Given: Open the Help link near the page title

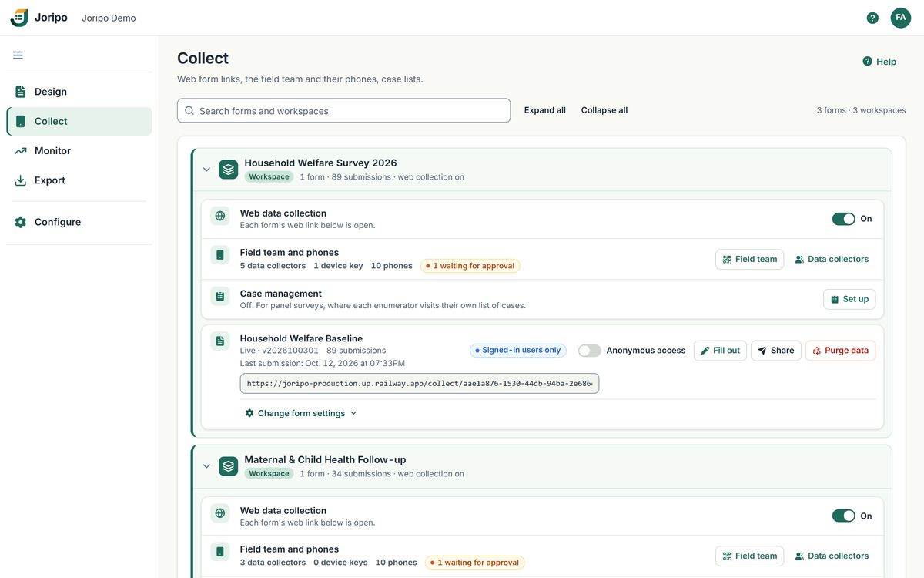Looking at the screenshot, I should 879,62.
